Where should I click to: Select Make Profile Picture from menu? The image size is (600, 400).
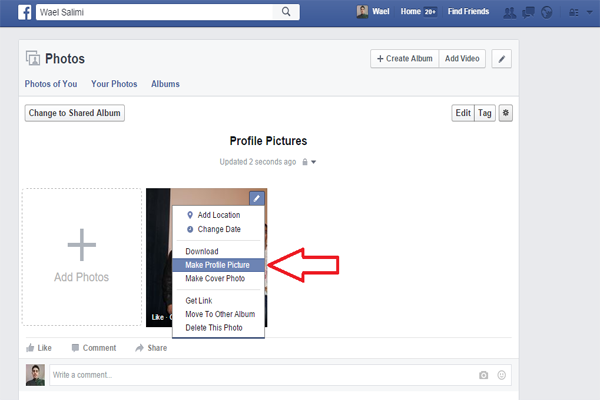tap(217, 265)
